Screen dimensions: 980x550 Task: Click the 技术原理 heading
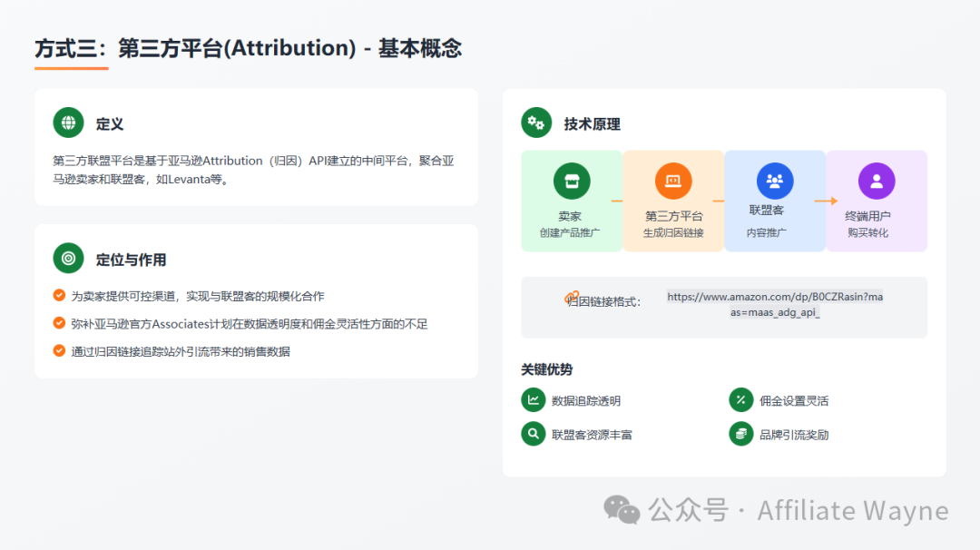[592, 123]
